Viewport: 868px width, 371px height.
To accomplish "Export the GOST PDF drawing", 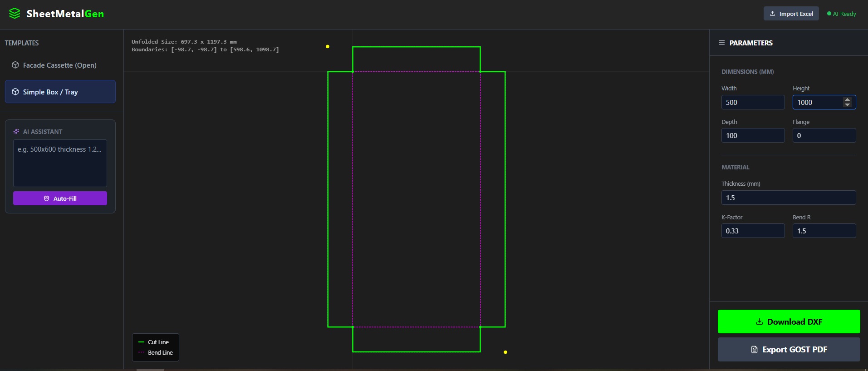I will (789, 350).
